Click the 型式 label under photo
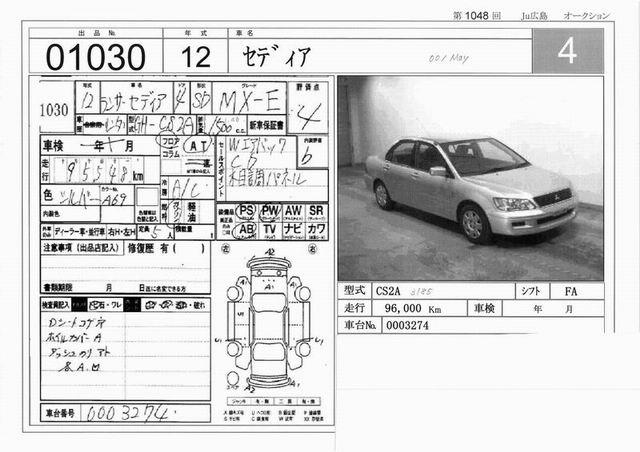 pyautogui.click(x=354, y=291)
